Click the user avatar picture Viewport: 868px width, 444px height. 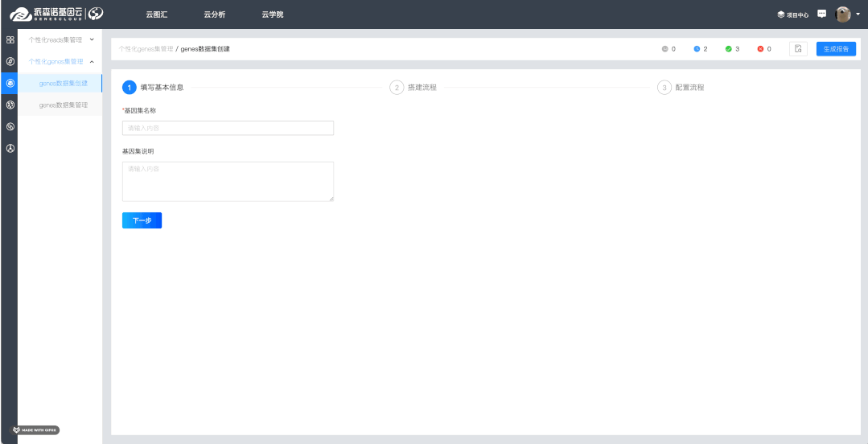point(843,14)
